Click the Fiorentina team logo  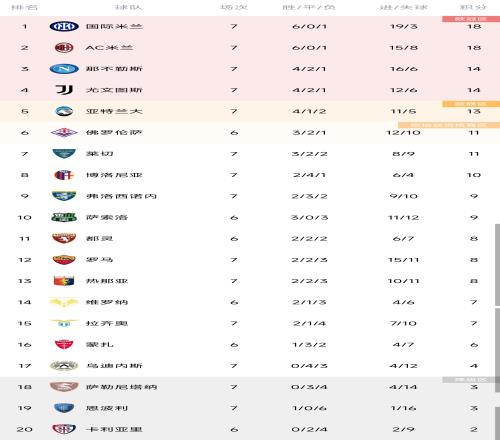click(64, 133)
